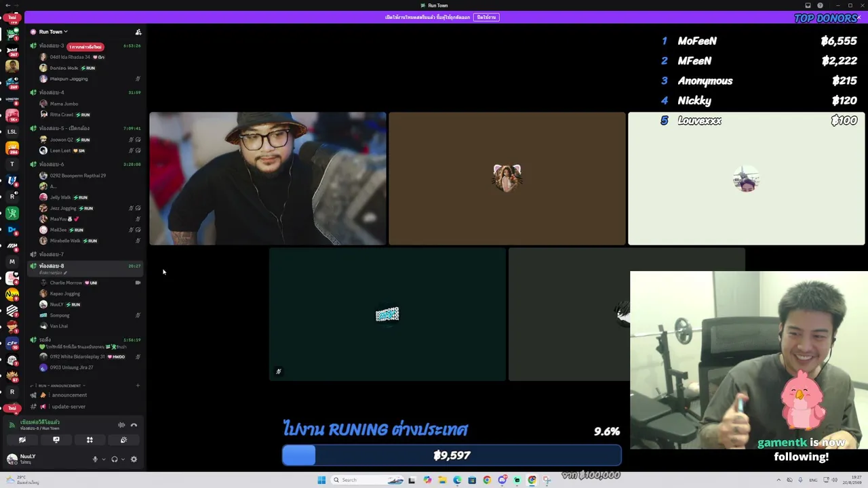
Task: Select user Joowon QZ in voice list
Action: pos(65,140)
